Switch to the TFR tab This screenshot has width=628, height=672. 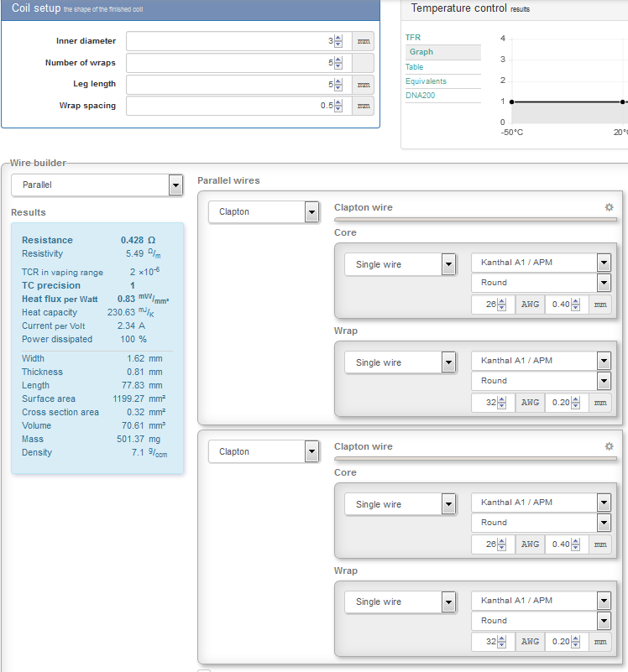tap(413, 38)
